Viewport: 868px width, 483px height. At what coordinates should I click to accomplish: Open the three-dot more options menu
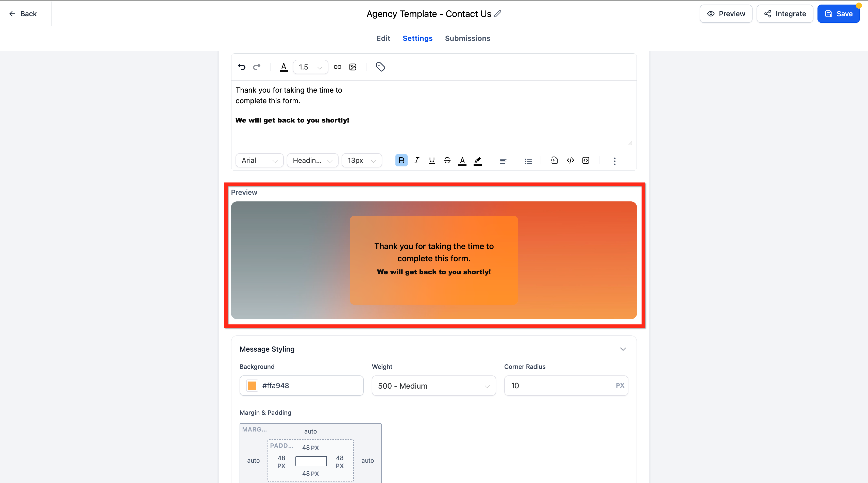(x=615, y=161)
